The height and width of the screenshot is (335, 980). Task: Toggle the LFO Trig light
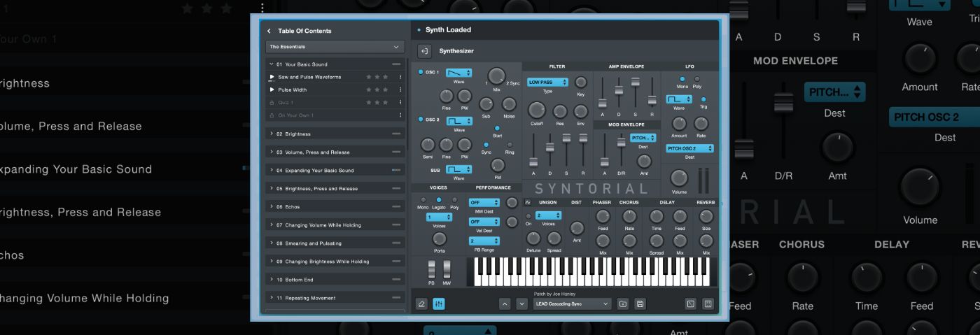[703, 99]
